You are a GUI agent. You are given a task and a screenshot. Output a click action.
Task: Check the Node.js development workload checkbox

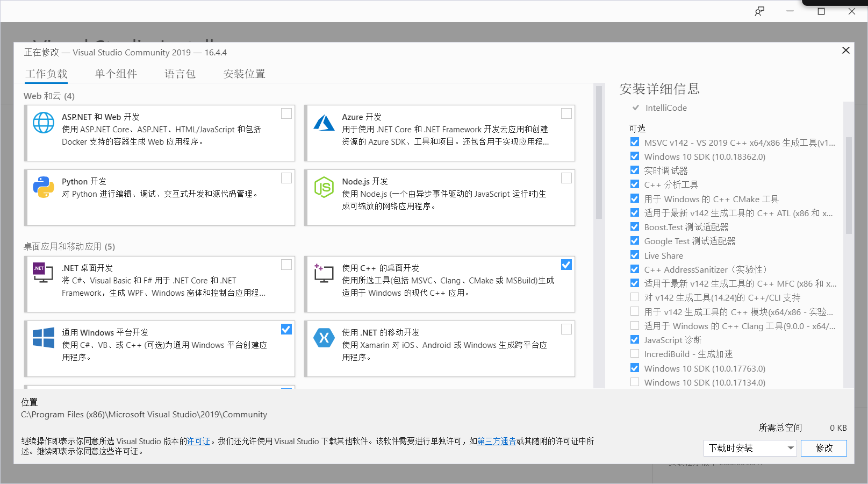566,178
